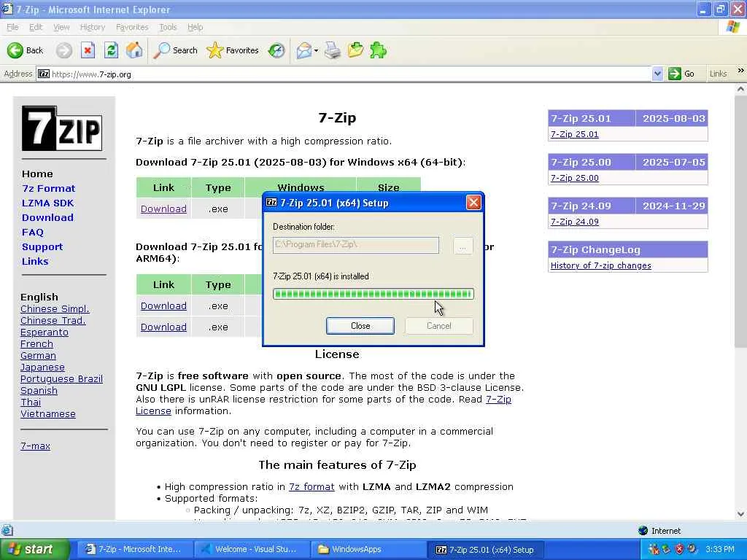Switch language to Portuguese Brazil
This screenshot has height=560, width=747.
[61, 378]
